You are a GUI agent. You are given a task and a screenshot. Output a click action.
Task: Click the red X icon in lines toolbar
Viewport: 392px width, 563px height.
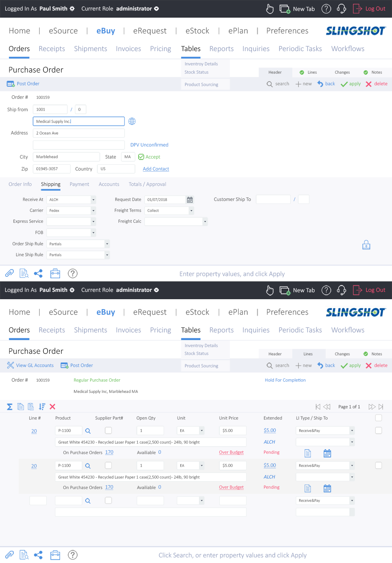tap(53, 407)
